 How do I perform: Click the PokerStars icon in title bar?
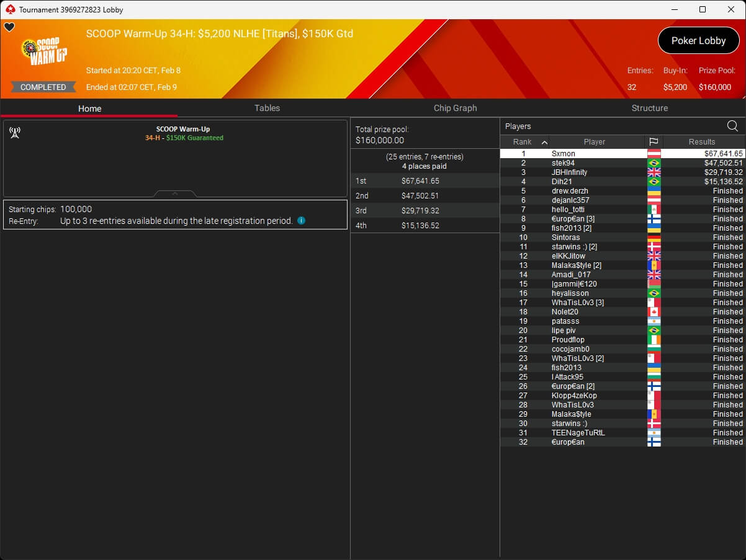click(x=10, y=9)
